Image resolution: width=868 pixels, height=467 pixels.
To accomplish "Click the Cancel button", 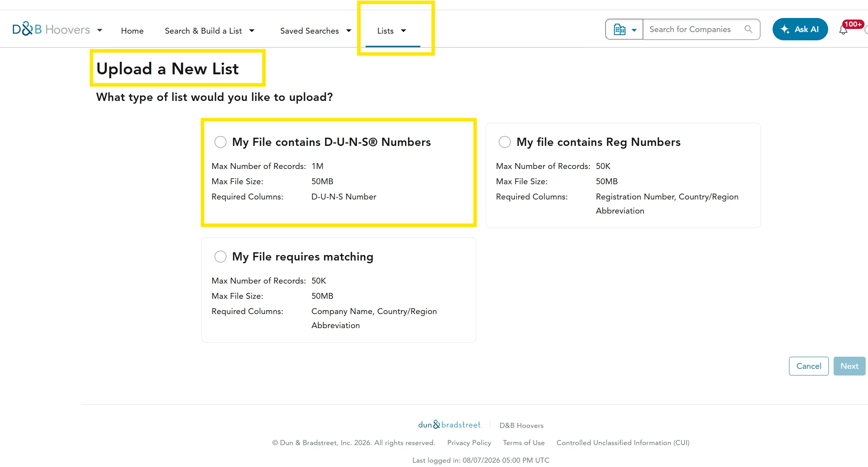I will (809, 366).
